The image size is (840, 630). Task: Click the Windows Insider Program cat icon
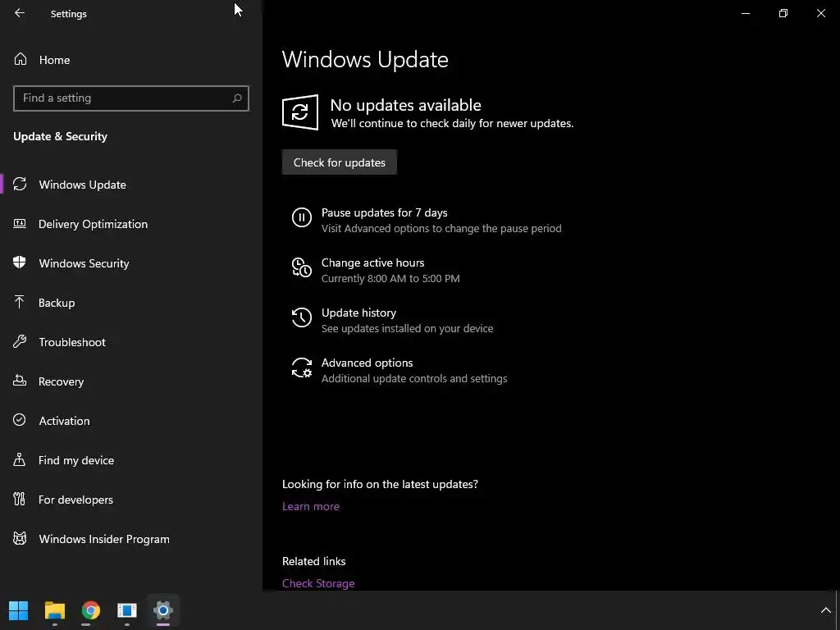20,538
